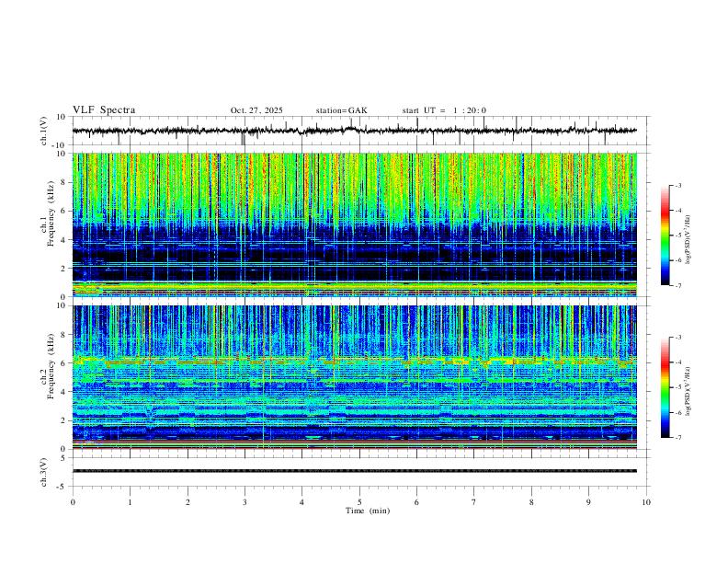Screen dimensions: 728x563
Task: Click the ch.1 voltage waveform trace
Action: pos(355,131)
